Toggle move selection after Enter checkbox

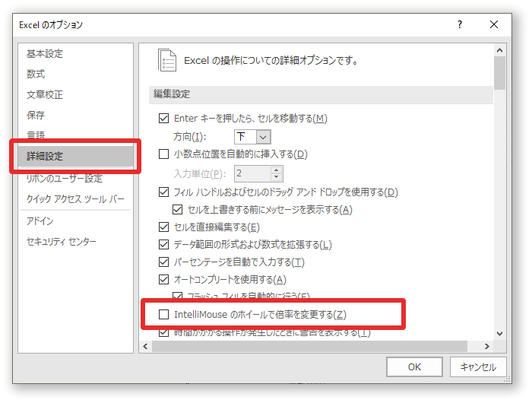coord(163,119)
